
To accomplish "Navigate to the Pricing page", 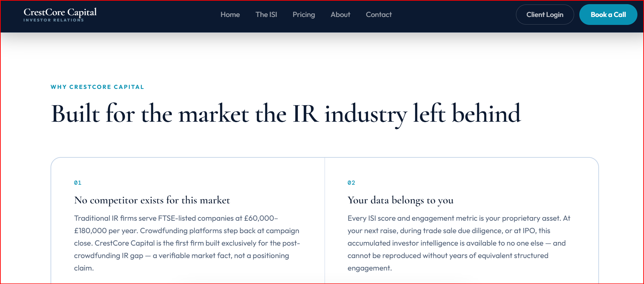I will click(x=304, y=15).
